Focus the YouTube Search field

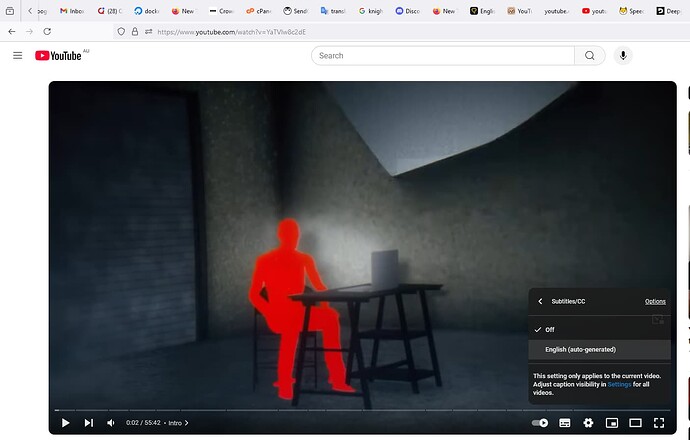(443, 55)
